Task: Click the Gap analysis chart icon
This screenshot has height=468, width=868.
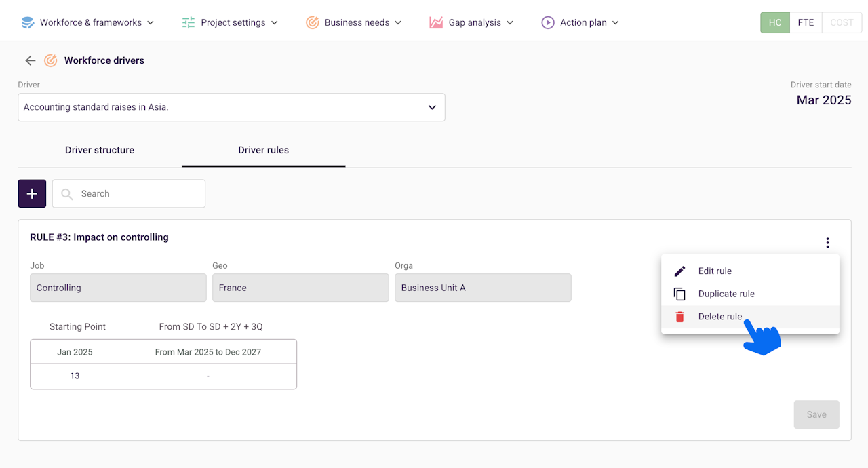Action: (x=436, y=22)
